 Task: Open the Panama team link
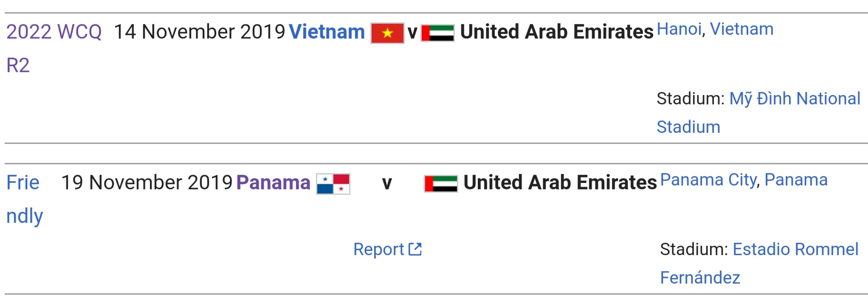(273, 183)
